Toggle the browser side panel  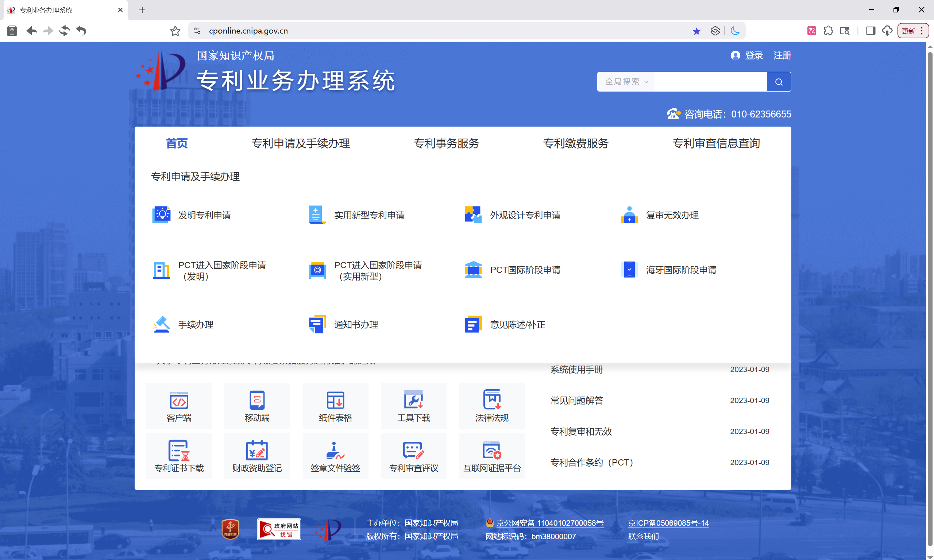tap(871, 31)
